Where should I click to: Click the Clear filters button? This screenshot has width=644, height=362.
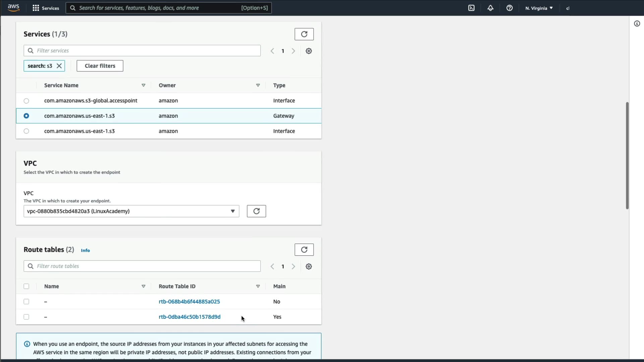pos(100,66)
